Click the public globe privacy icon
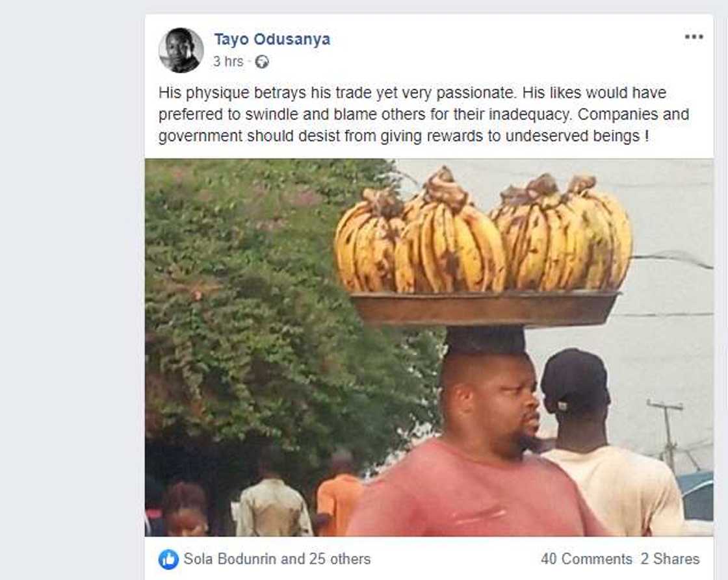This screenshot has width=728, height=580. coord(262,62)
